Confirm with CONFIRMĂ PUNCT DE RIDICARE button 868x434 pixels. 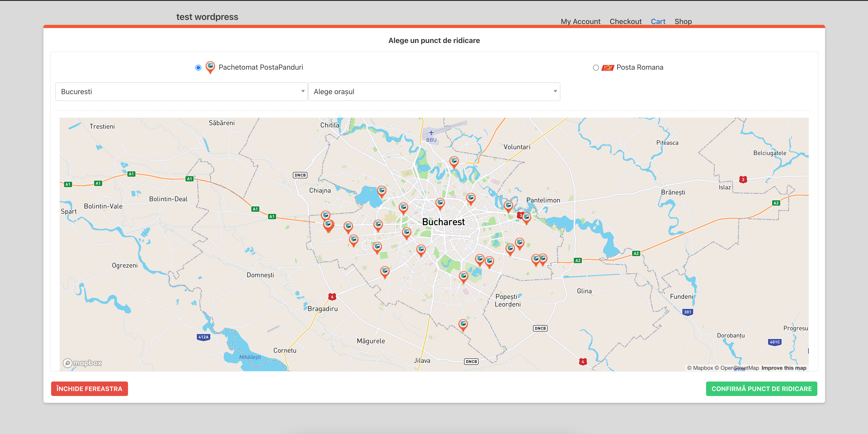(761, 389)
